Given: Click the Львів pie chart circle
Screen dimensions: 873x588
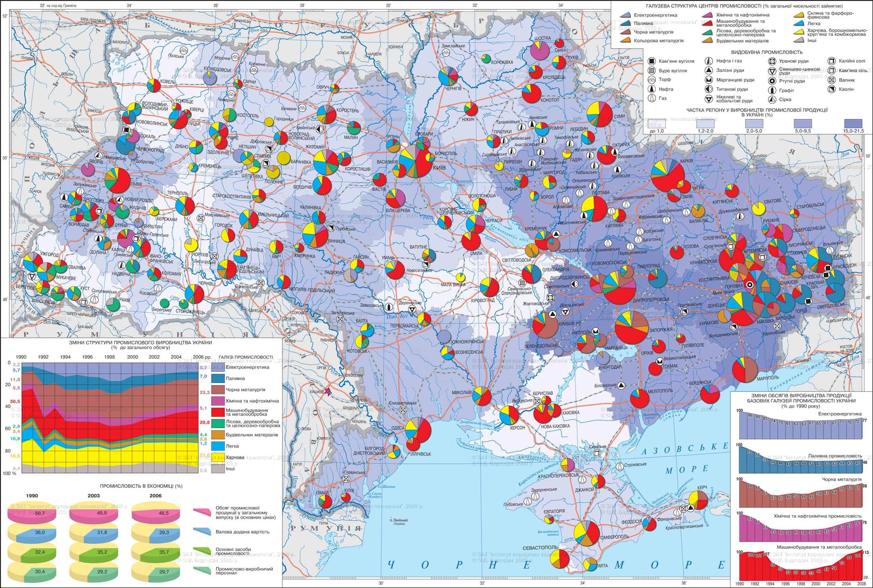Looking at the screenshot, I should (117, 181).
